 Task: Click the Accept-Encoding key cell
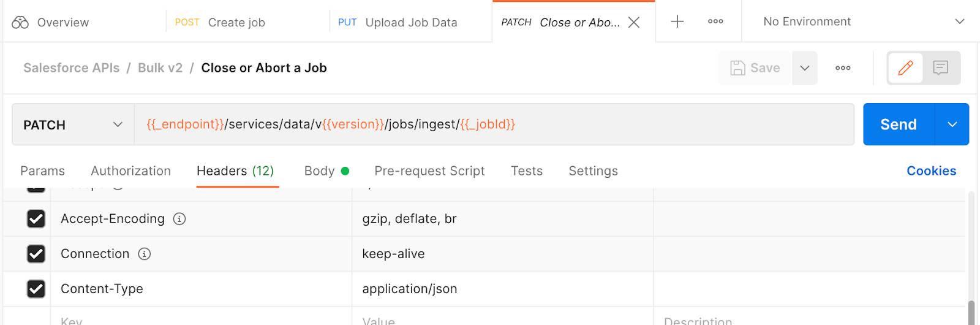(201, 219)
